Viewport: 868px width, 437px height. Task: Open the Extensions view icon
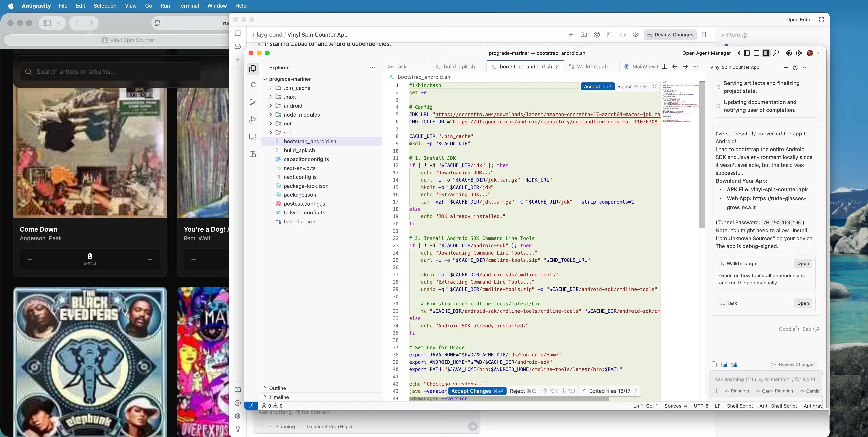click(253, 154)
